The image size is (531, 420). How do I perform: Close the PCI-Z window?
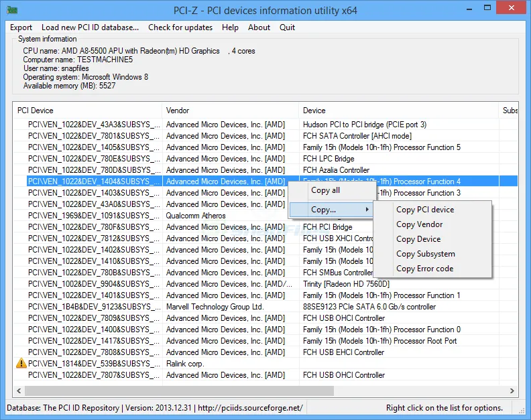512,8
